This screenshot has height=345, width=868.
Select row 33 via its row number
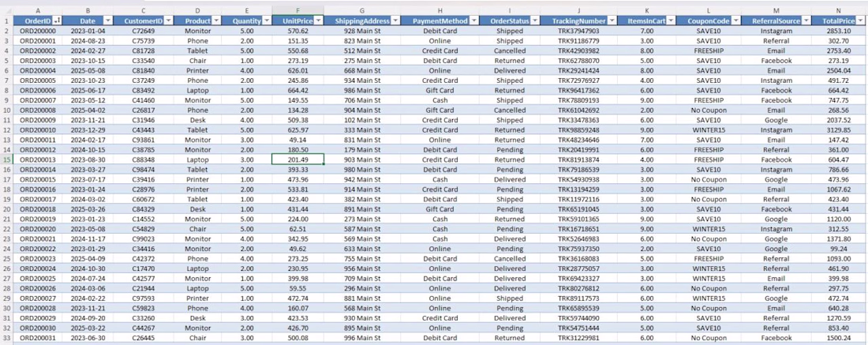[x=6, y=338]
